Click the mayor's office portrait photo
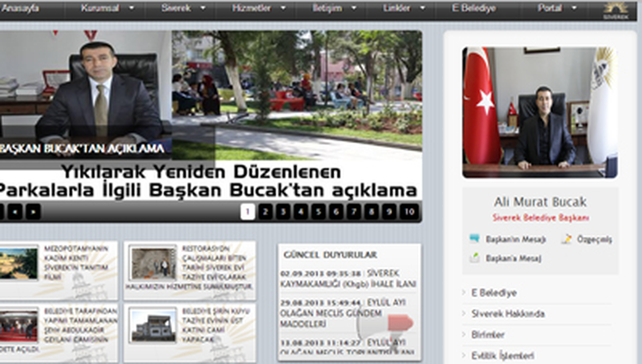Image resolution: width=642 pixels, height=364 pixels. [x=540, y=112]
